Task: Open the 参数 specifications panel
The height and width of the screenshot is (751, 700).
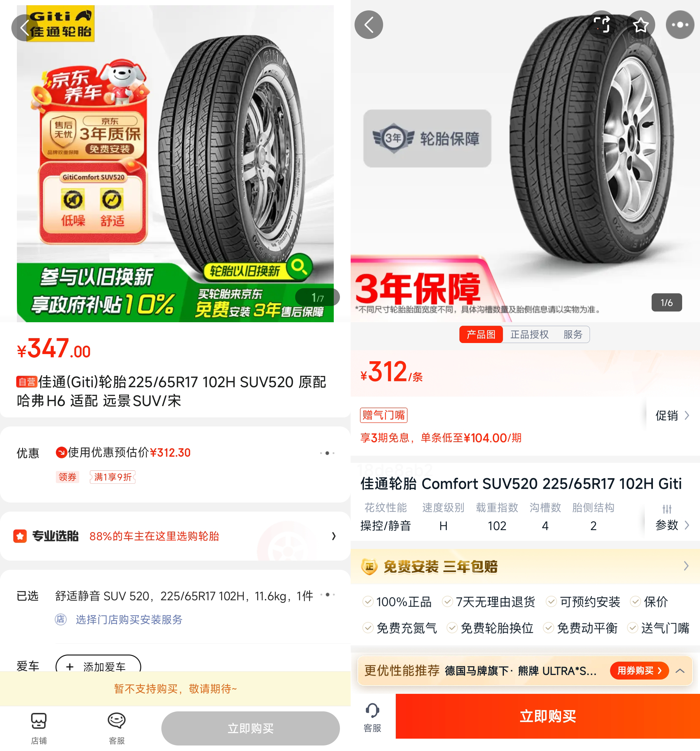Action: pos(672,518)
